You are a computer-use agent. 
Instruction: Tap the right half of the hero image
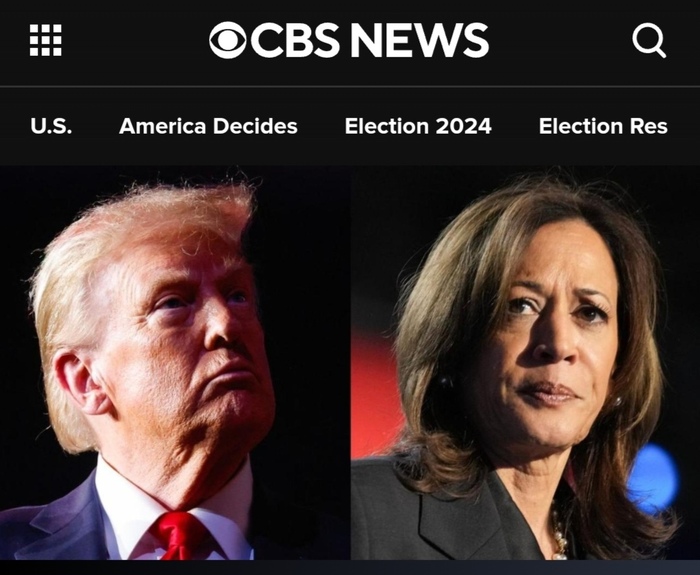pos(525,363)
